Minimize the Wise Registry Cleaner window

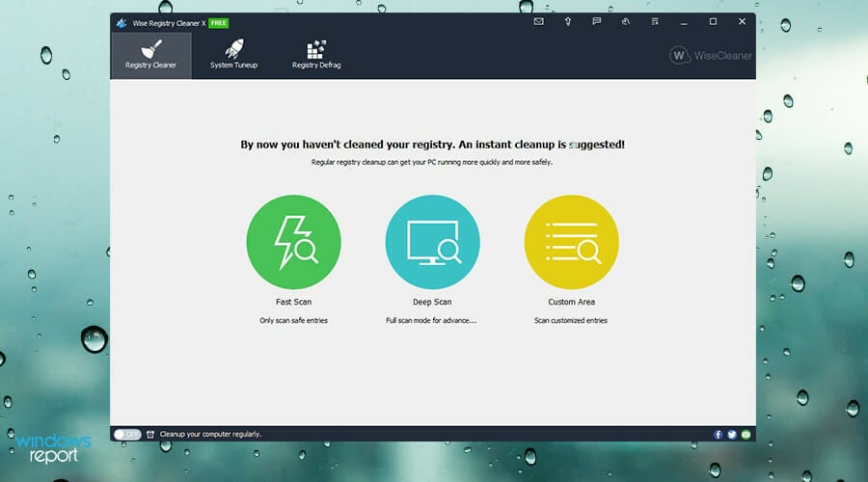click(684, 21)
